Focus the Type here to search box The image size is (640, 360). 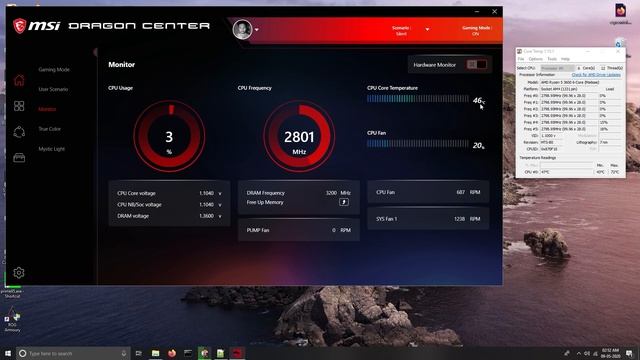pos(73,353)
